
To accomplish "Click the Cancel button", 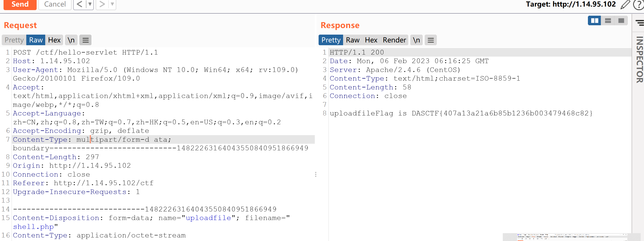I will (55, 4).
